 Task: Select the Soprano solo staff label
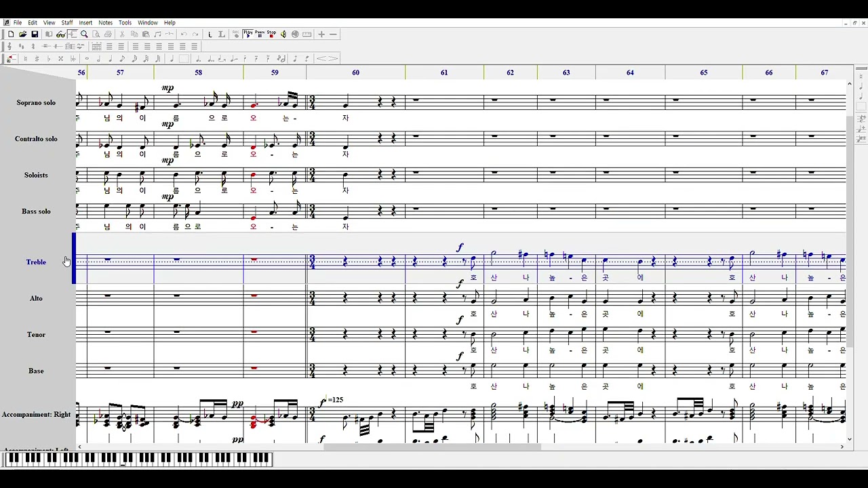(36, 102)
